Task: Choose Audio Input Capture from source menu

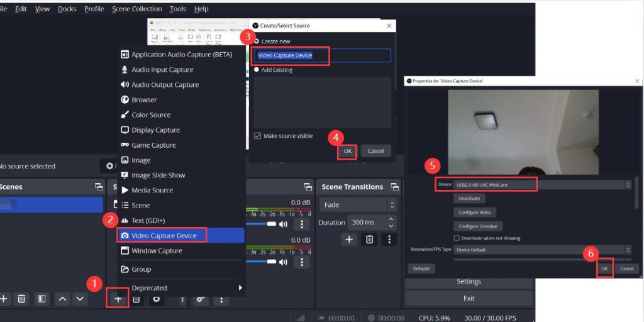Action: pos(180,70)
